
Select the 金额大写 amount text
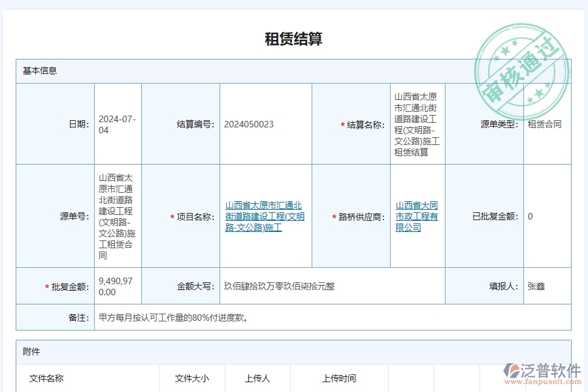click(x=281, y=286)
